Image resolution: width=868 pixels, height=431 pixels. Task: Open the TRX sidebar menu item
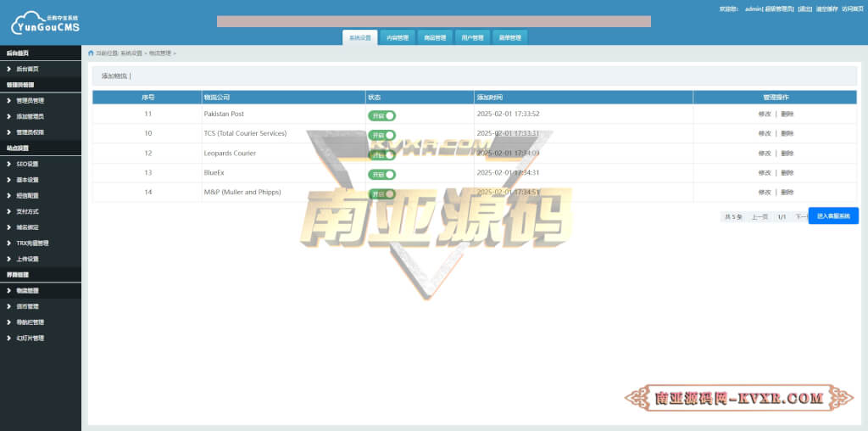pos(41,243)
